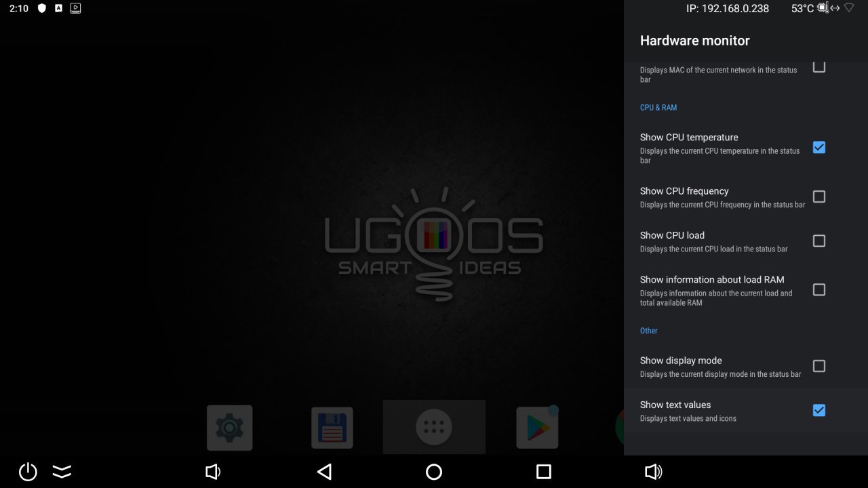This screenshot has height=488, width=868.
Task: Click the 'CPU & RAM' section header
Action: click(x=658, y=108)
